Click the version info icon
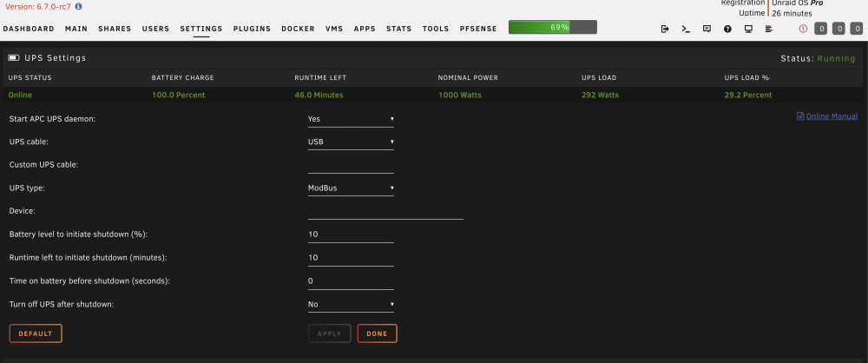This screenshot has height=363, width=868. point(79,7)
